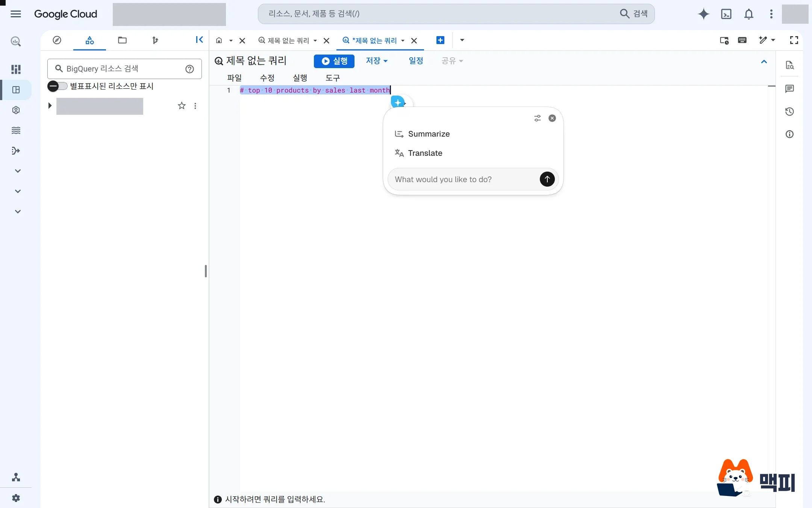Open dropdown of first untitled query tab
This screenshot has width=812, height=508.
pos(315,41)
